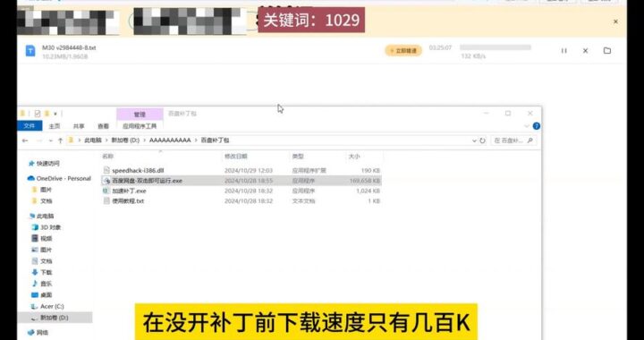Screen dimensions: 644x340
Task: Open Explorer help question mark icon
Action: 536,126
